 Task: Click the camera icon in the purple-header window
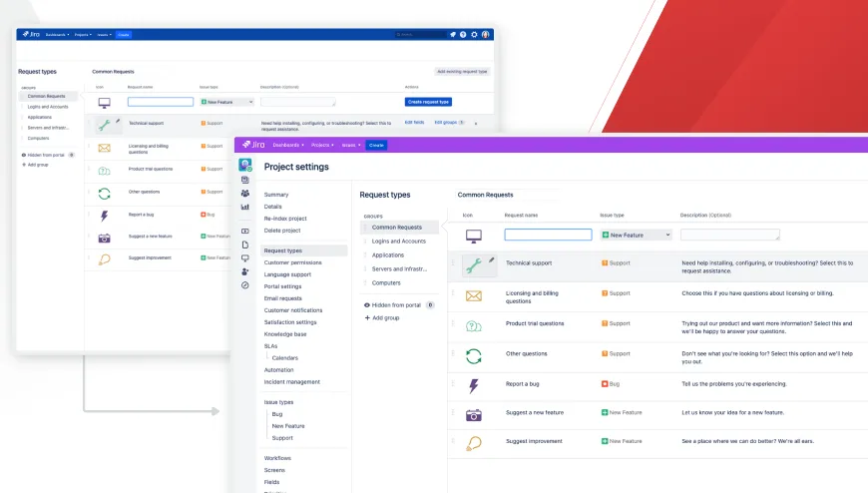(474, 414)
